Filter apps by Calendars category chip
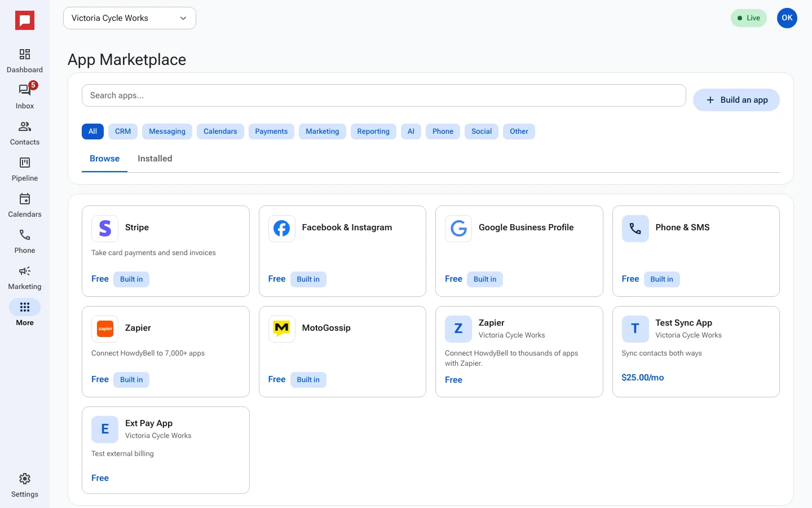 220,132
